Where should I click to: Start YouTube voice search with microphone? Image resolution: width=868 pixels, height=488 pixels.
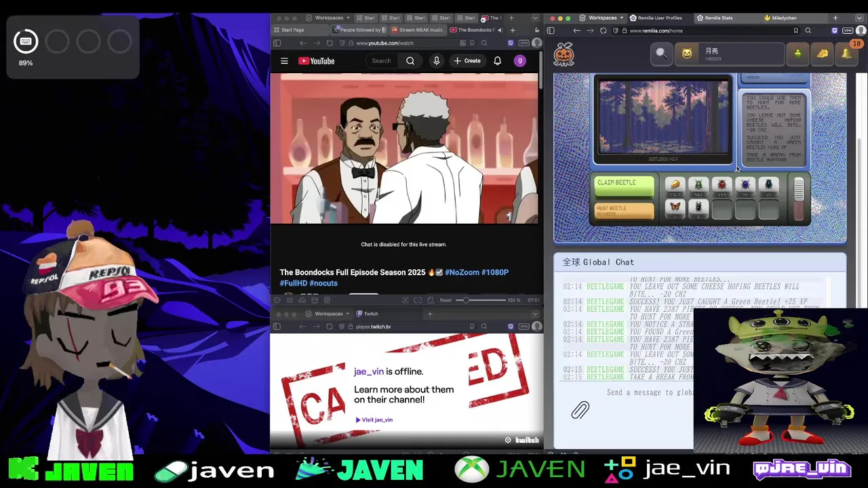(437, 61)
